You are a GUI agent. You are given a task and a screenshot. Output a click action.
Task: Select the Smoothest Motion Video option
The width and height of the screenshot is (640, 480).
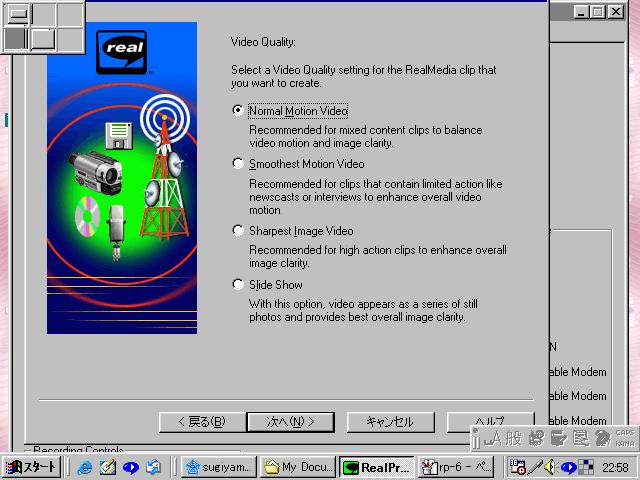click(238, 164)
